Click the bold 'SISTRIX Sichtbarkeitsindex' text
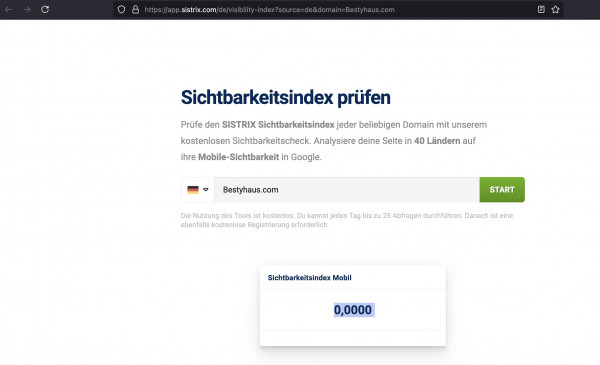 [x=278, y=125]
